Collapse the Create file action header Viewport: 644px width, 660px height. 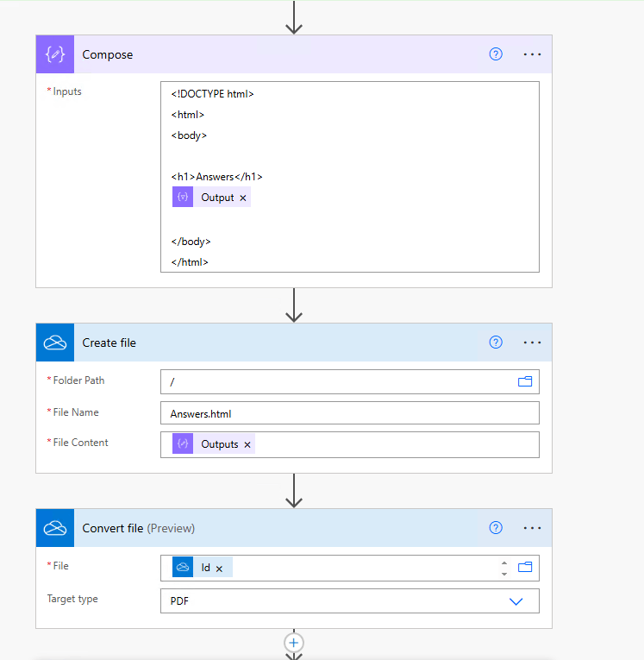tap(294, 343)
